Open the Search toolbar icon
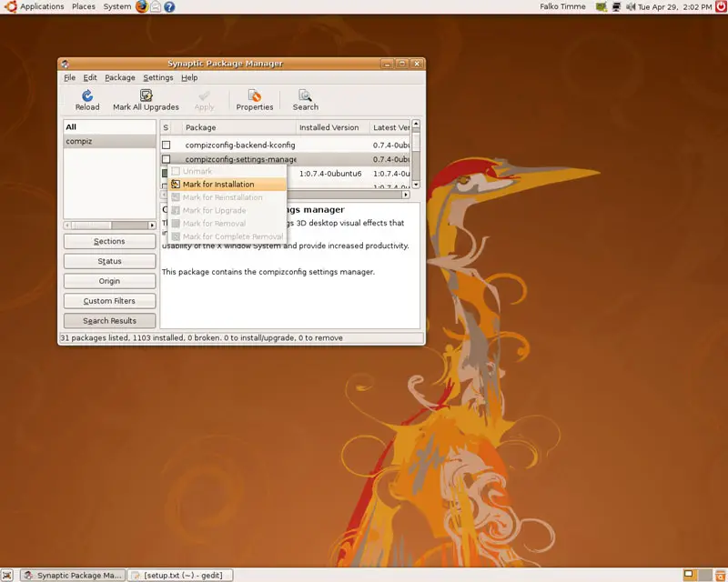The width and height of the screenshot is (728, 582). 305,95
